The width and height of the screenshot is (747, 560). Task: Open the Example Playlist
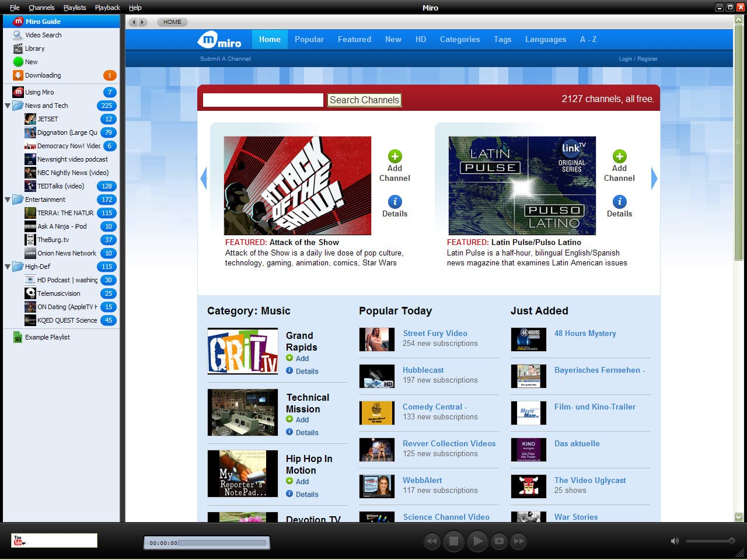tap(61, 337)
